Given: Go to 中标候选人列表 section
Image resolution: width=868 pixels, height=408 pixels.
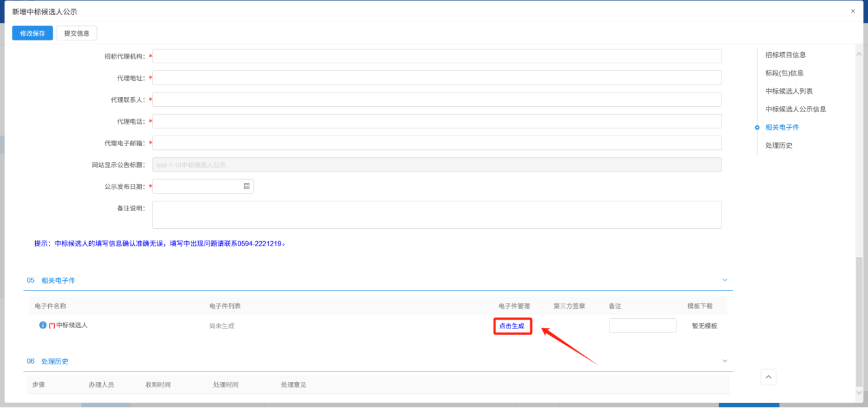Looking at the screenshot, I should click(x=789, y=91).
